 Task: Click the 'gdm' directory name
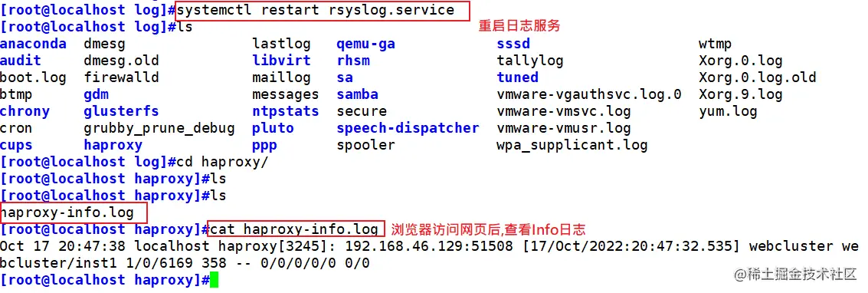[x=97, y=94]
